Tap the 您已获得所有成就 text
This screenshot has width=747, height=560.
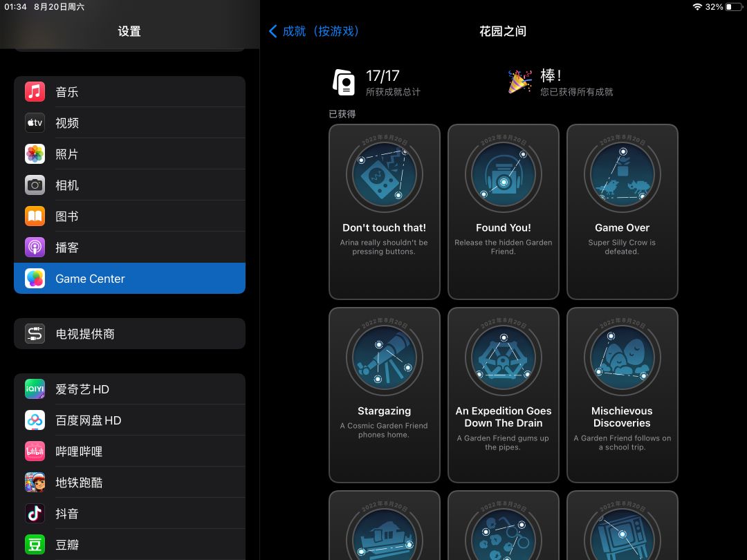click(x=576, y=92)
